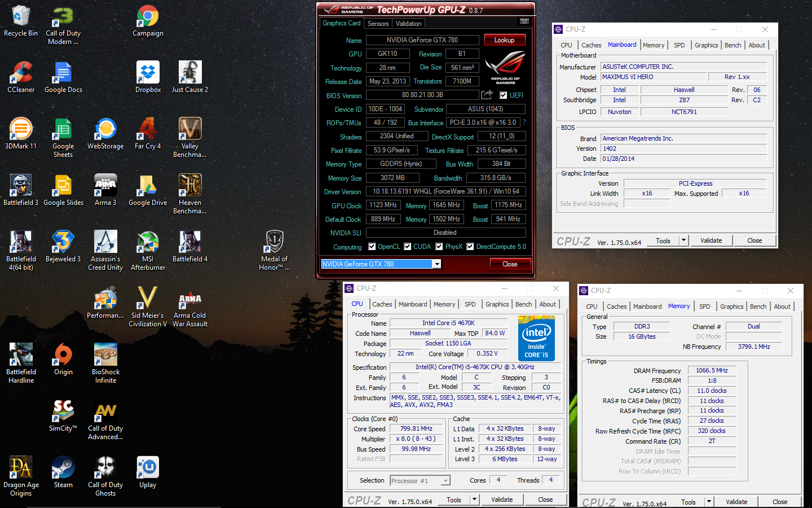Open Graphics tab in Memory CPU-Z window
The height and width of the screenshot is (508, 812).
pos(731,306)
